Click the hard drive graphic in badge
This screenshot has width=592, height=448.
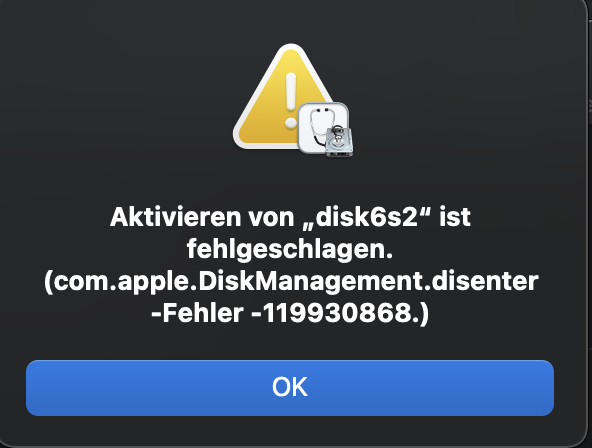tap(339, 142)
